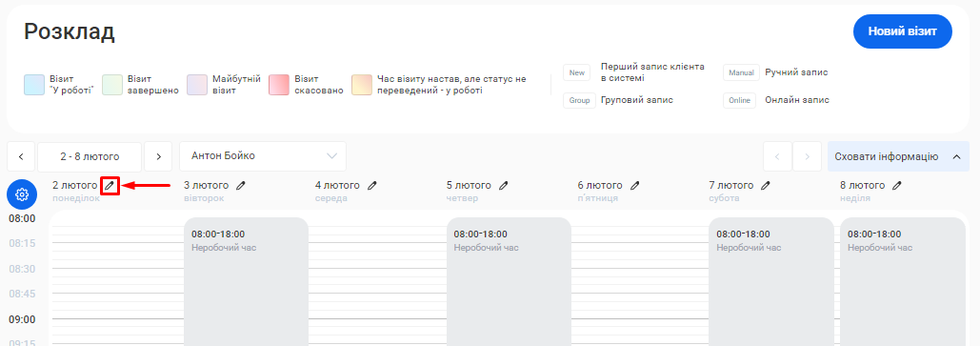The width and height of the screenshot is (980, 346).
Task: Click the Manual legend badge
Action: coord(741,72)
